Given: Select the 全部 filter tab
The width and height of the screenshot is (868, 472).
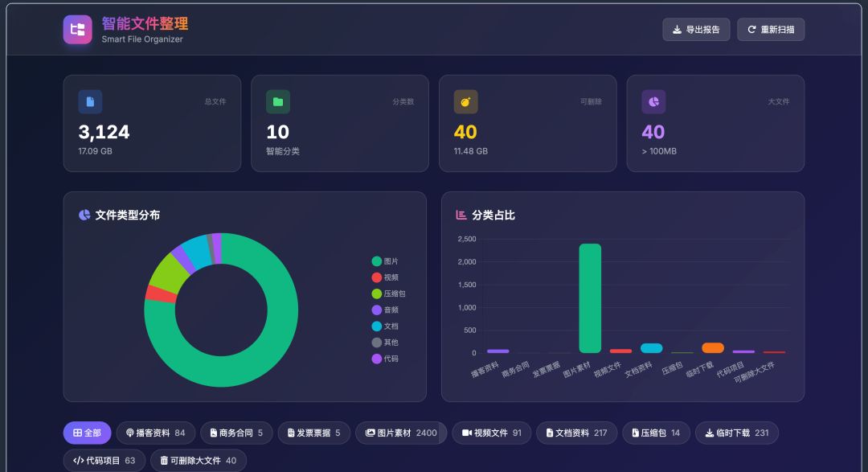Looking at the screenshot, I should pos(87,433).
